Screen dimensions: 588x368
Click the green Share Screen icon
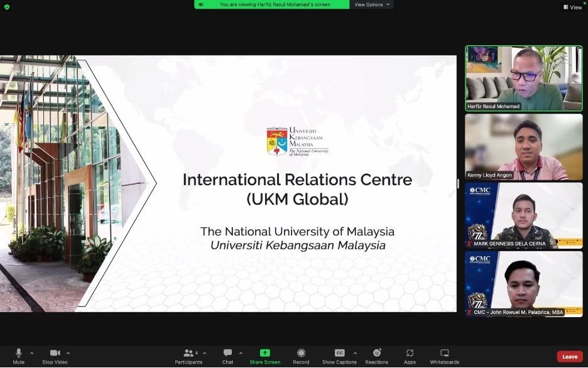(x=264, y=353)
